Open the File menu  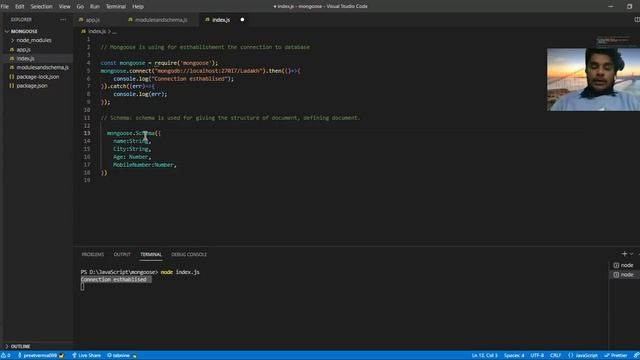[5, 7]
